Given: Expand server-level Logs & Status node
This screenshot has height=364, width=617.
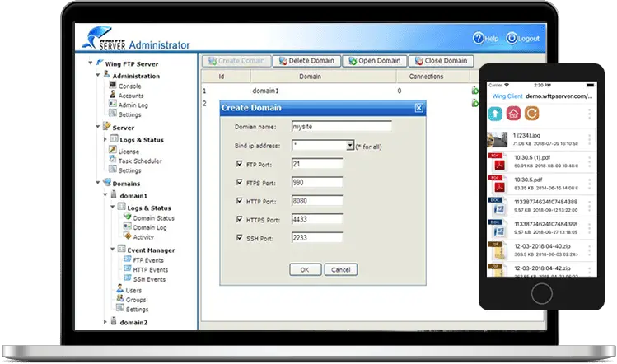Looking at the screenshot, I should tap(105, 139).
